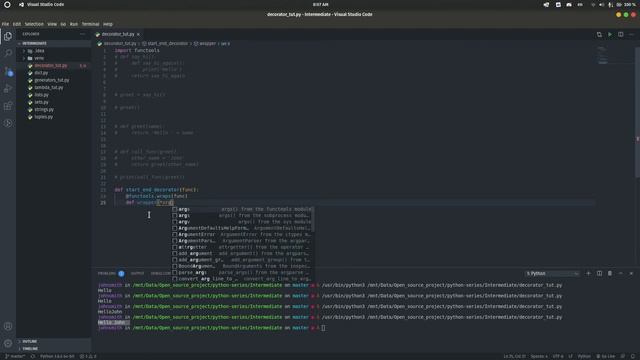Add a new terminal with plus icon
The width and height of the screenshot is (640, 360).
588,273
